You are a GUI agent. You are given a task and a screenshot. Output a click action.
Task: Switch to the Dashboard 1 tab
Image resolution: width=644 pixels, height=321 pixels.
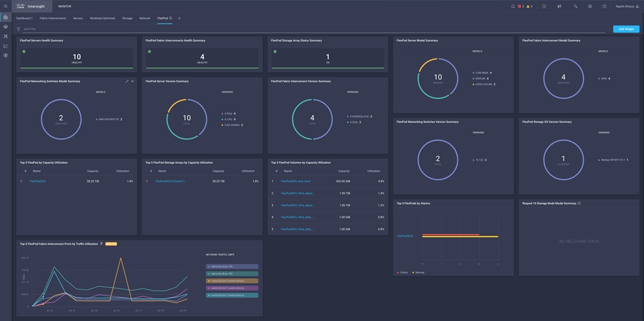[24, 18]
